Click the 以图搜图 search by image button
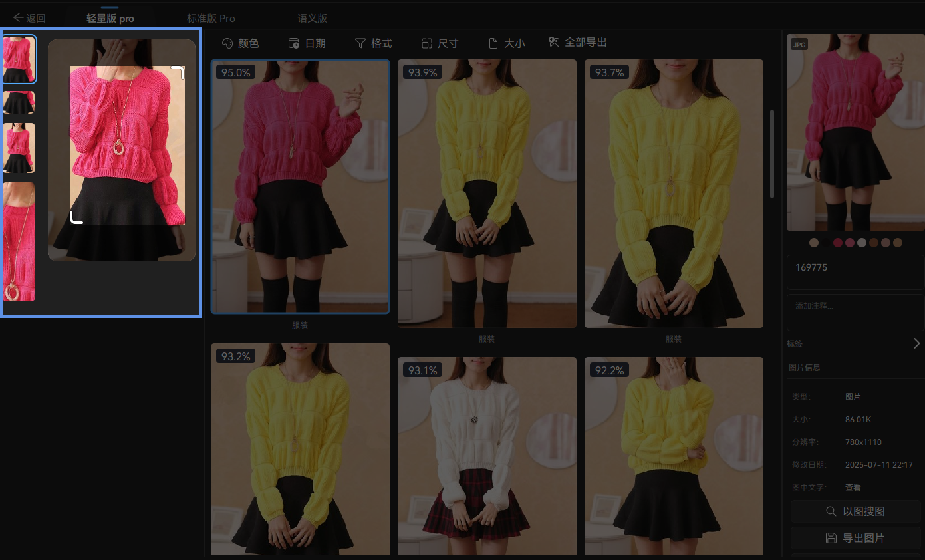Viewport: 925px width, 560px height. pyautogui.click(x=856, y=511)
